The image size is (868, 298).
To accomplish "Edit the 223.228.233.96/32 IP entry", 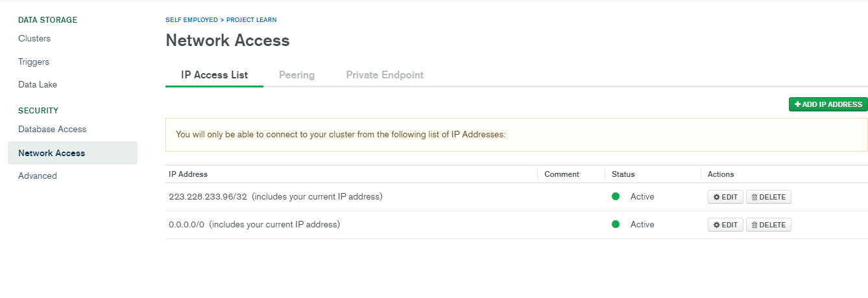I will click(x=725, y=197).
